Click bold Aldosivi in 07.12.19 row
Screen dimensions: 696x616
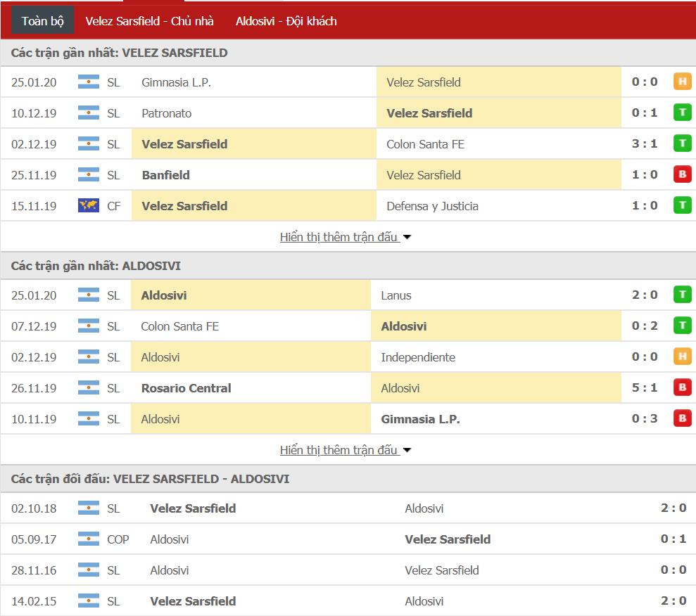click(403, 326)
